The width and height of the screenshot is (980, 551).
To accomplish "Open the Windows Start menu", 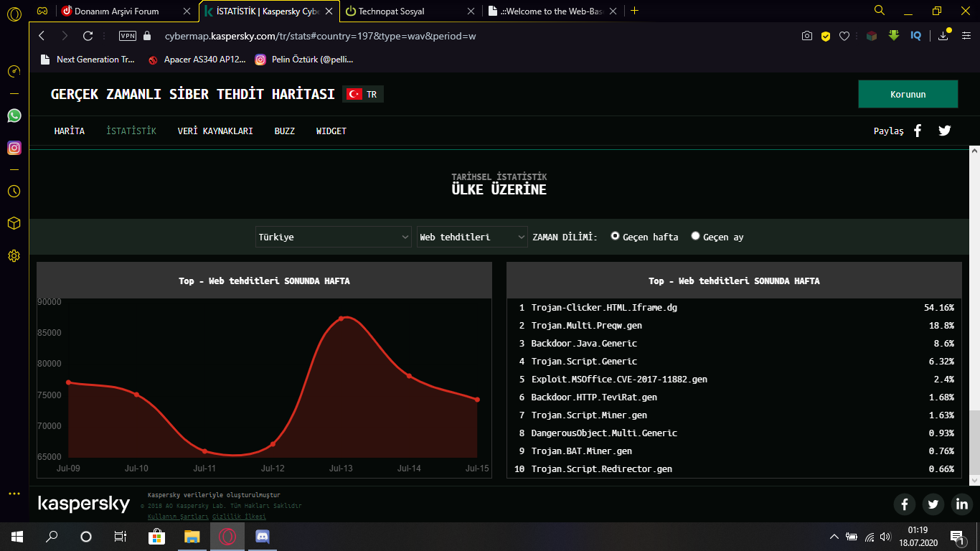I will pos(17,537).
